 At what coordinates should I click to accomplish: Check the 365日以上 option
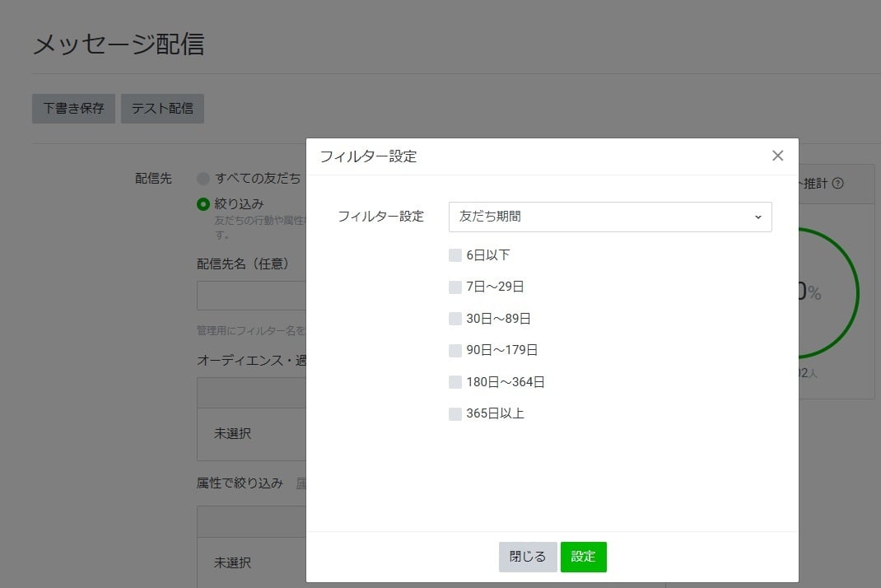pyautogui.click(x=455, y=413)
